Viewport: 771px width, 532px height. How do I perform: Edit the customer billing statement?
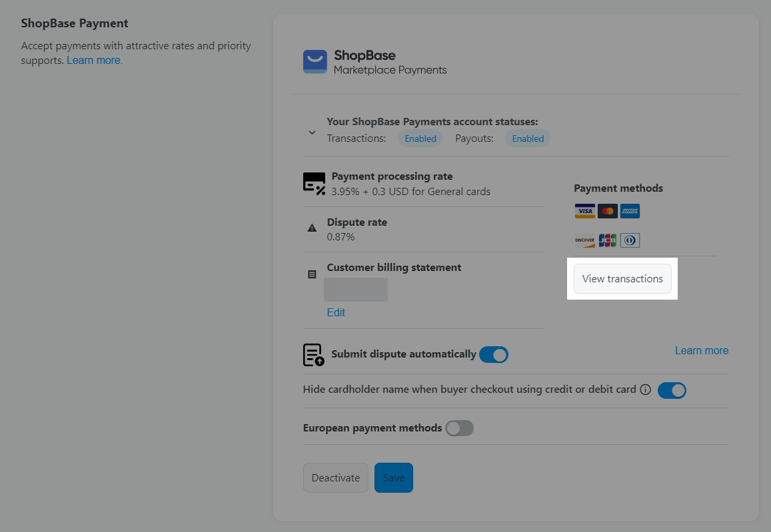(x=336, y=312)
